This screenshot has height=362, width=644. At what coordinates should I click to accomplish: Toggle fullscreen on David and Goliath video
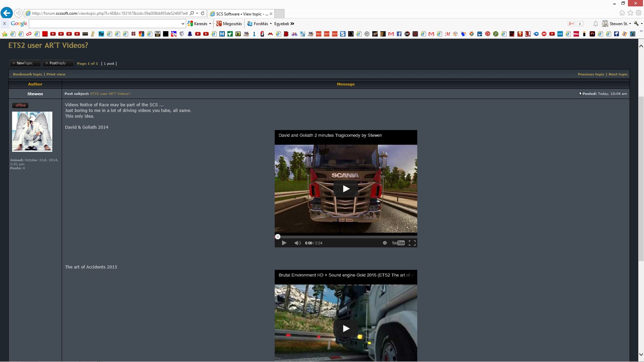412,243
